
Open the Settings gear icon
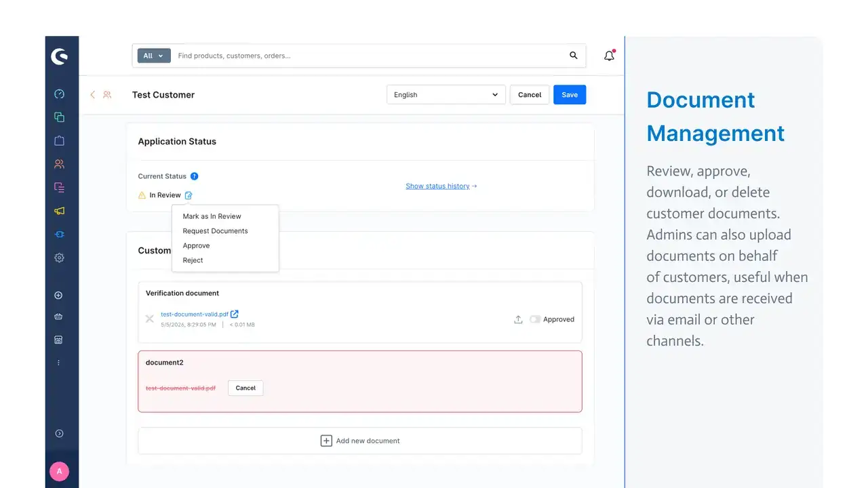(x=59, y=258)
